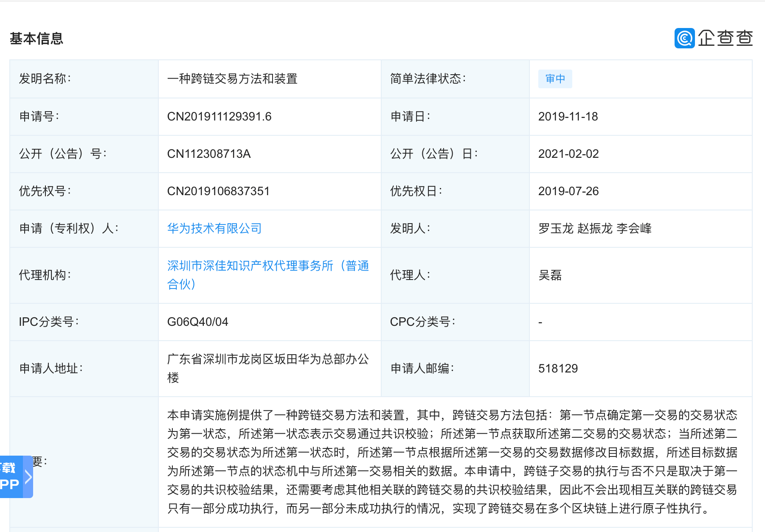Click the application date 2019-11-18
The image size is (765, 532).
(568, 117)
